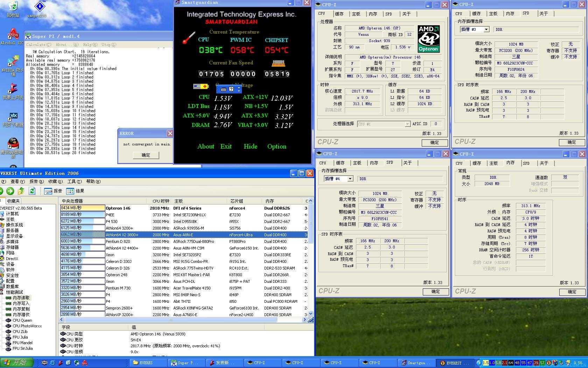Image resolution: width=588 pixels, height=368 pixels.
Task: Click the green forward arrow in EVEREST toolbar
Action: coord(10,191)
